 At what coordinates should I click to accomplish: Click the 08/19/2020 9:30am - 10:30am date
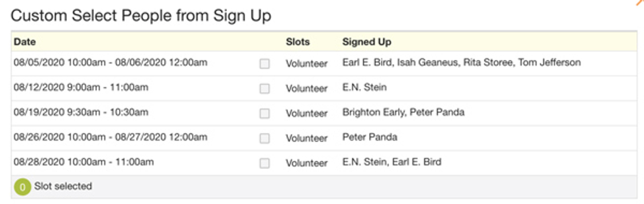[x=81, y=112]
